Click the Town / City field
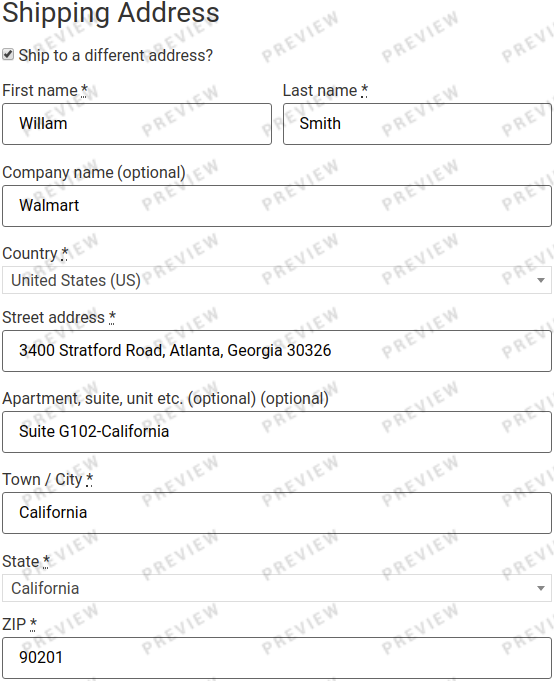The image size is (554, 681). 277,513
